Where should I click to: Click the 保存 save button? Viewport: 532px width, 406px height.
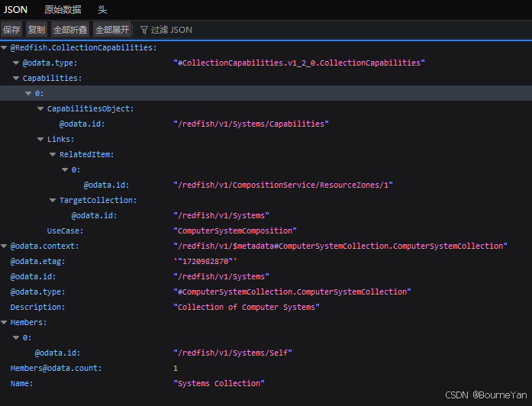coord(11,30)
